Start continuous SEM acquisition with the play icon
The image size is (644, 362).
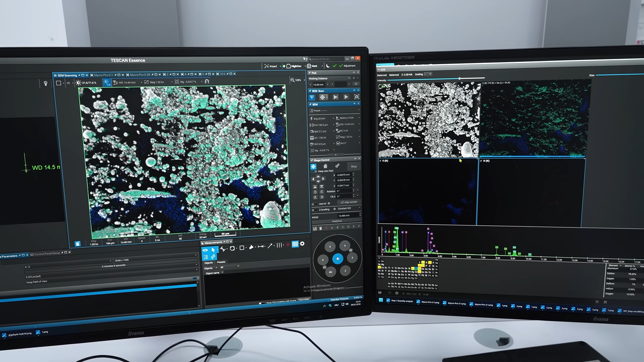346,97
